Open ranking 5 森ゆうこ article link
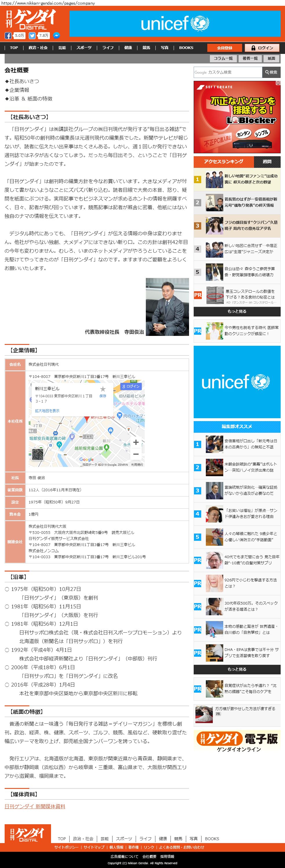 tap(250, 272)
